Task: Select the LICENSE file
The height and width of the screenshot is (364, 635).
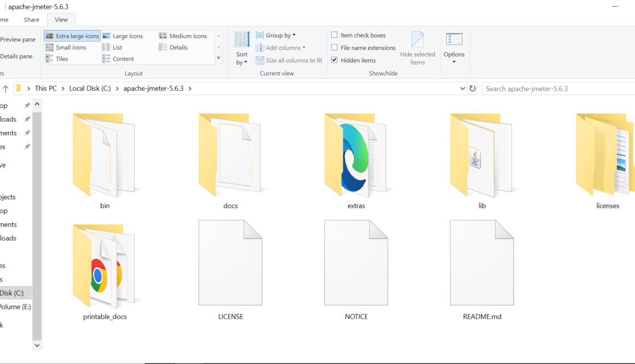Action: pyautogui.click(x=230, y=264)
